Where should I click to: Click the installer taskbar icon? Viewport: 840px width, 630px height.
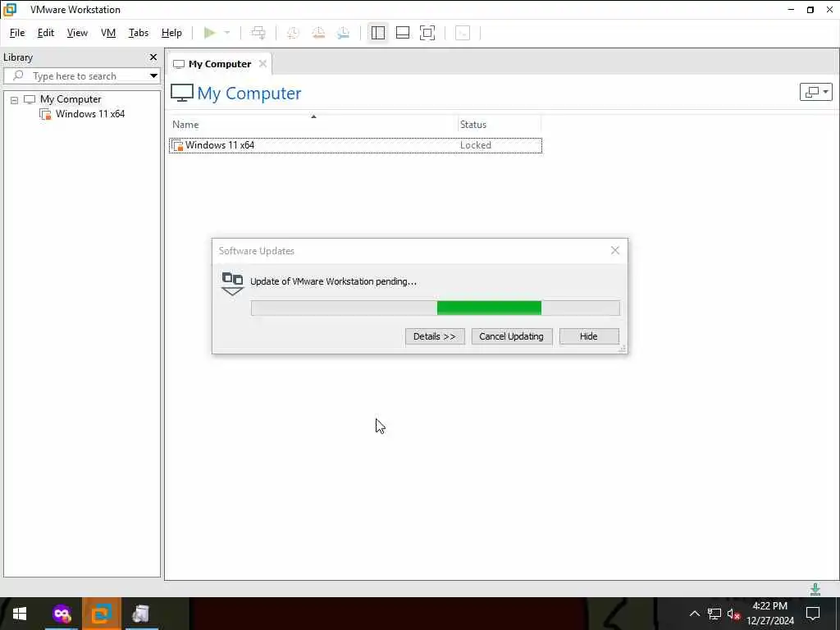pos(141,614)
